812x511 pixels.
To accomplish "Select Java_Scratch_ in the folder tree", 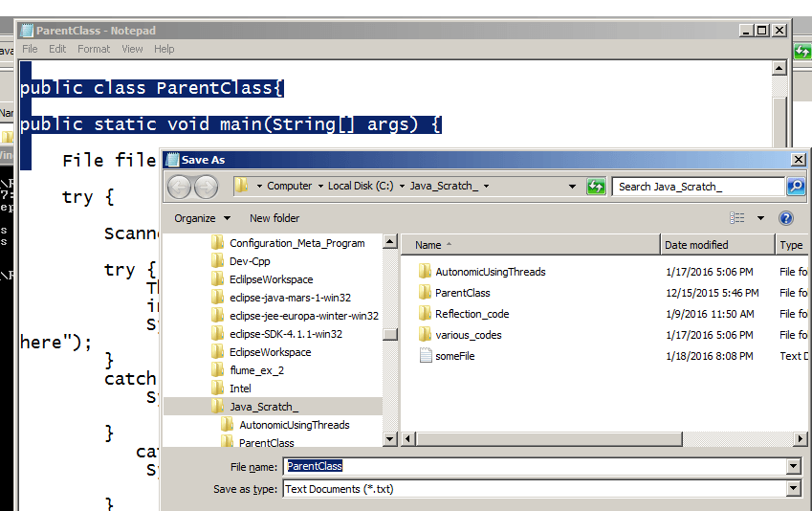I will [x=263, y=407].
